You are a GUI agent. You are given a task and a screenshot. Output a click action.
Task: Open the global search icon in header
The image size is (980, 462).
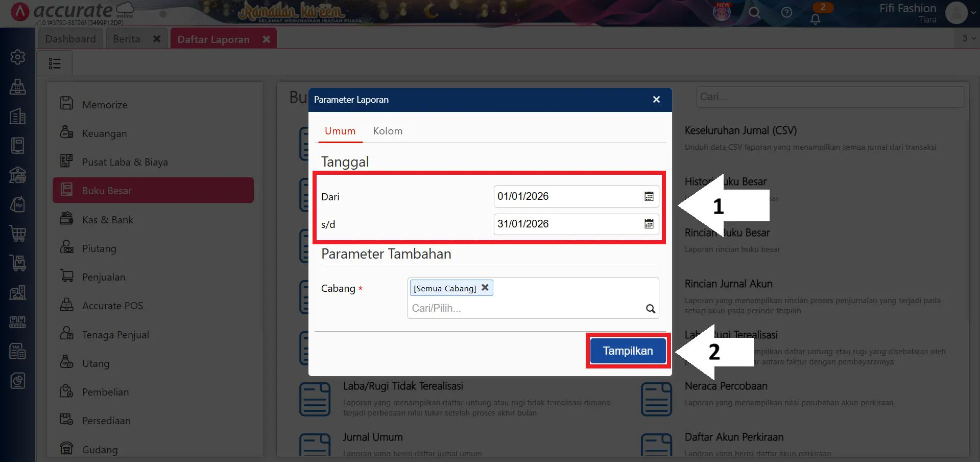(754, 13)
